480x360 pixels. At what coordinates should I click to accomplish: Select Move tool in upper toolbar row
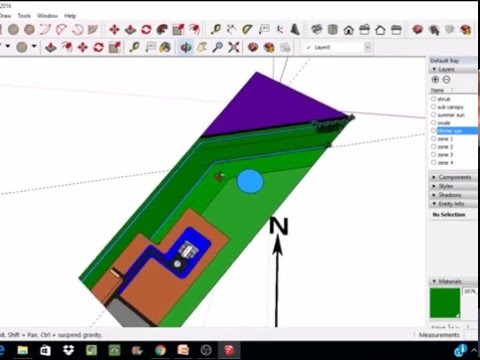114,30
